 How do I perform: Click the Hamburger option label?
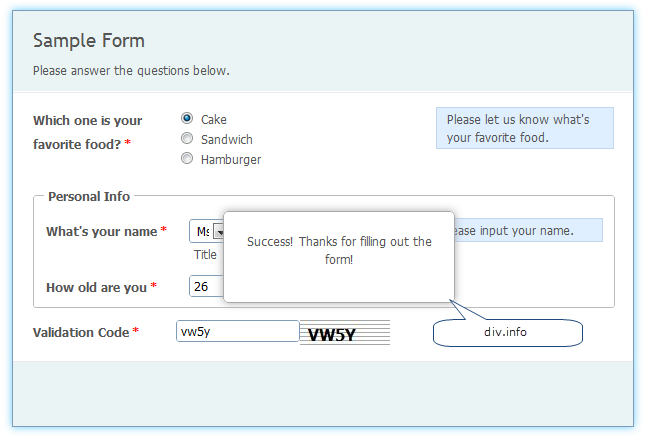[231, 160]
